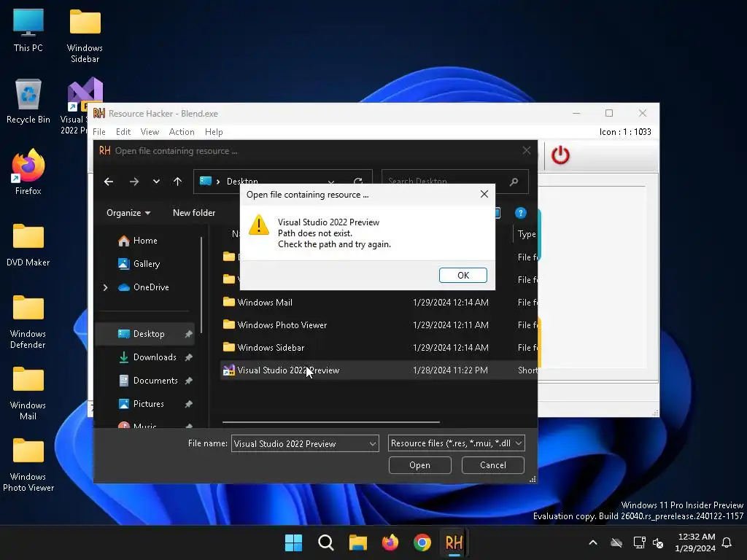Select the Windows Mail folder row
747x560 pixels.
379,303
